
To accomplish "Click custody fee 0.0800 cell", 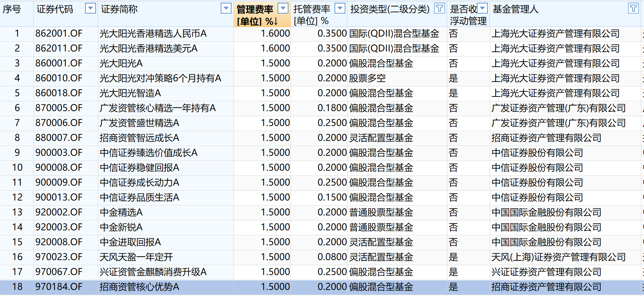I will pyautogui.click(x=332, y=257).
